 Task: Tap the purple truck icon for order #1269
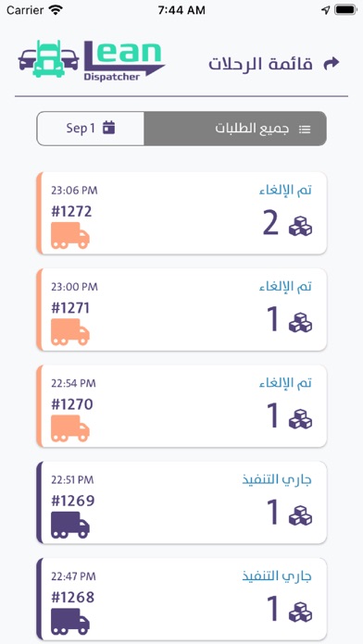click(70, 525)
